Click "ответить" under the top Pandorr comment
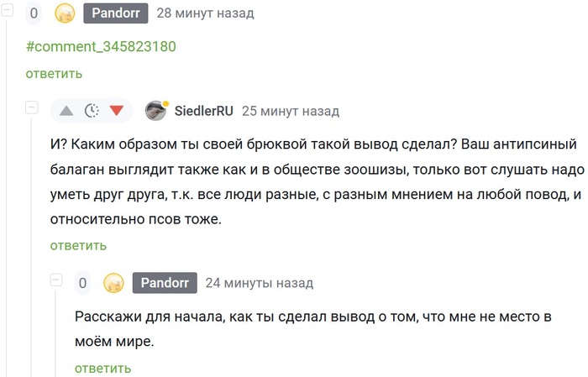 pyautogui.click(x=54, y=73)
